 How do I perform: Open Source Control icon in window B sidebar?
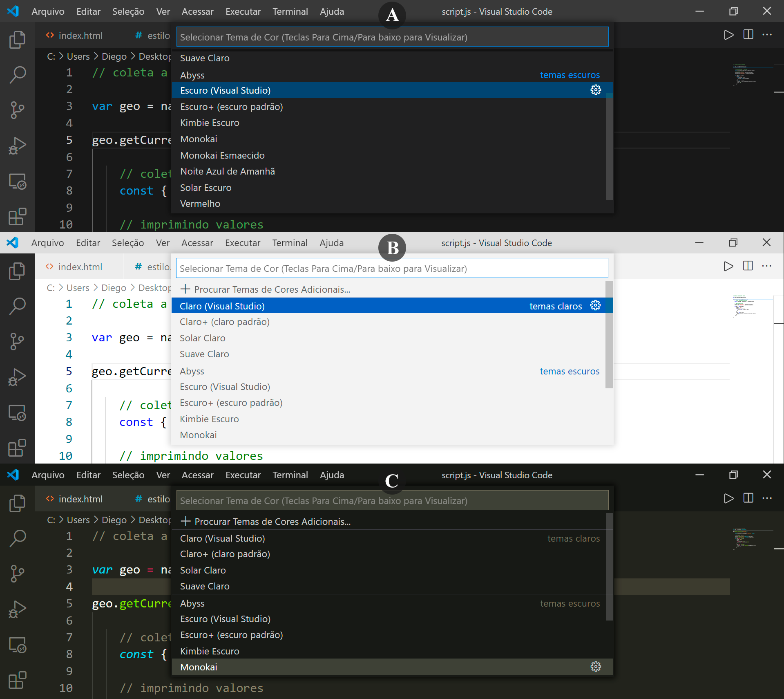17,341
